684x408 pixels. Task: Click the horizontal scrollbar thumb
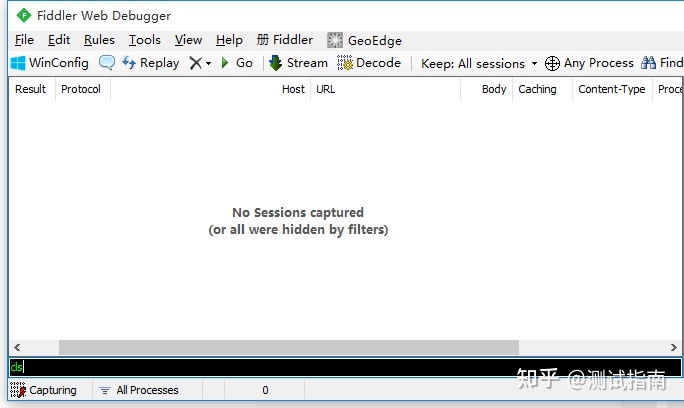289,347
